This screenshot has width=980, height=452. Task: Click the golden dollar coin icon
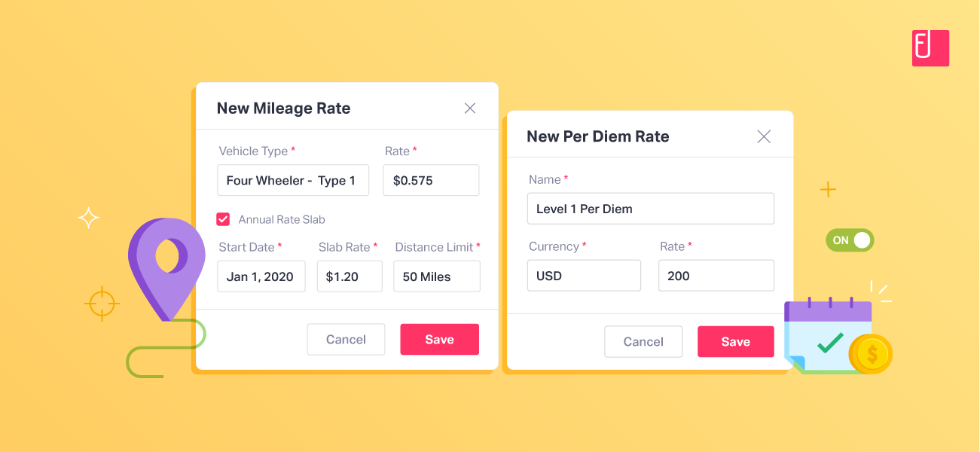click(872, 354)
